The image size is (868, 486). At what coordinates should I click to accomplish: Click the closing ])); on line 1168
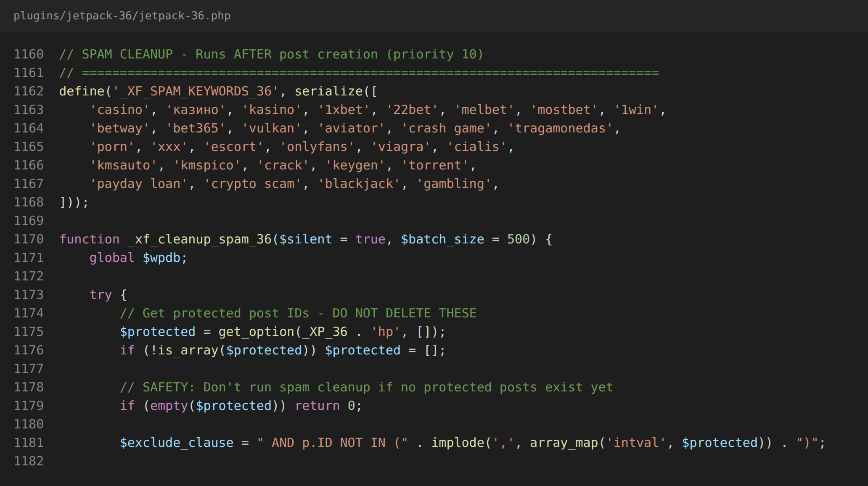(x=74, y=202)
